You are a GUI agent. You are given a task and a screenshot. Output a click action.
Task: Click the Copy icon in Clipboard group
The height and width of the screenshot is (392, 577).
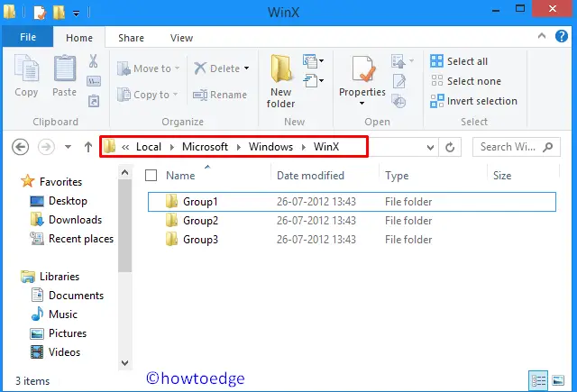(26, 76)
